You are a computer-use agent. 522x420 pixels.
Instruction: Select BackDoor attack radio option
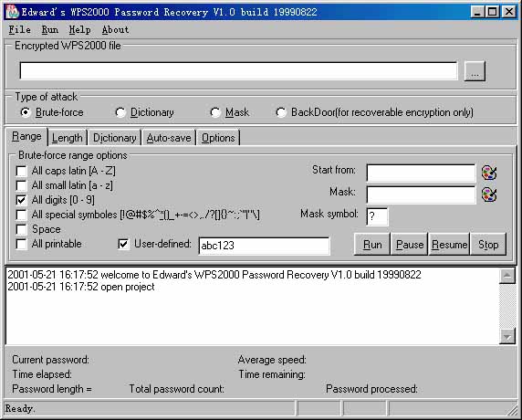(x=281, y=112)
